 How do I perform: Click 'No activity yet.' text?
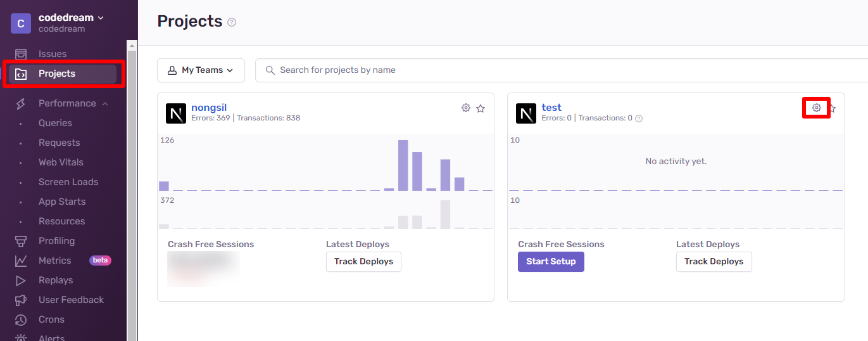coord(676,162)
